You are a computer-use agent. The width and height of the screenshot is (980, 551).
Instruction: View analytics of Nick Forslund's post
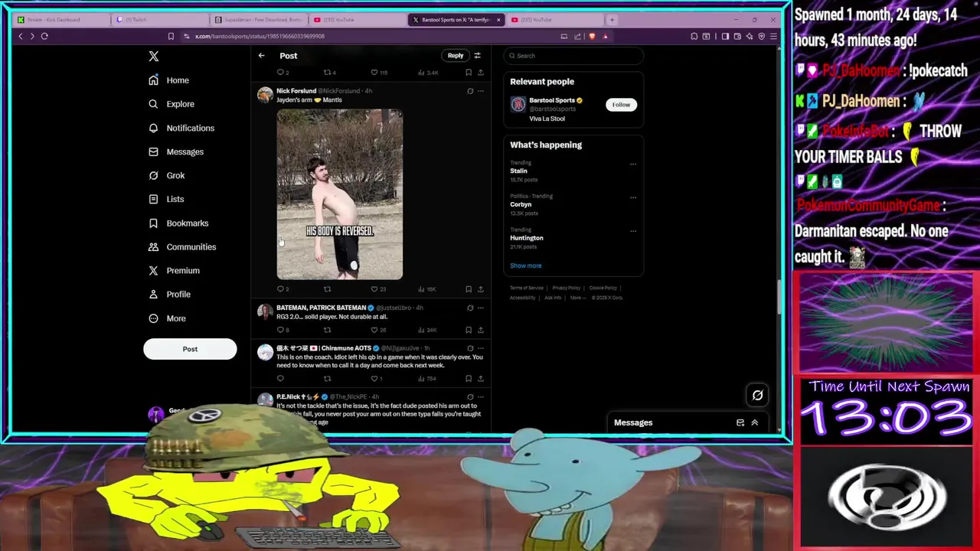point(426,289)
